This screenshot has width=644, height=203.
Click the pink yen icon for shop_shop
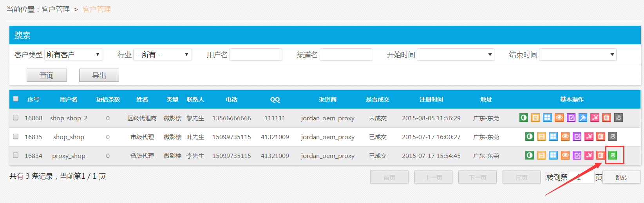(x=589, y=136)
